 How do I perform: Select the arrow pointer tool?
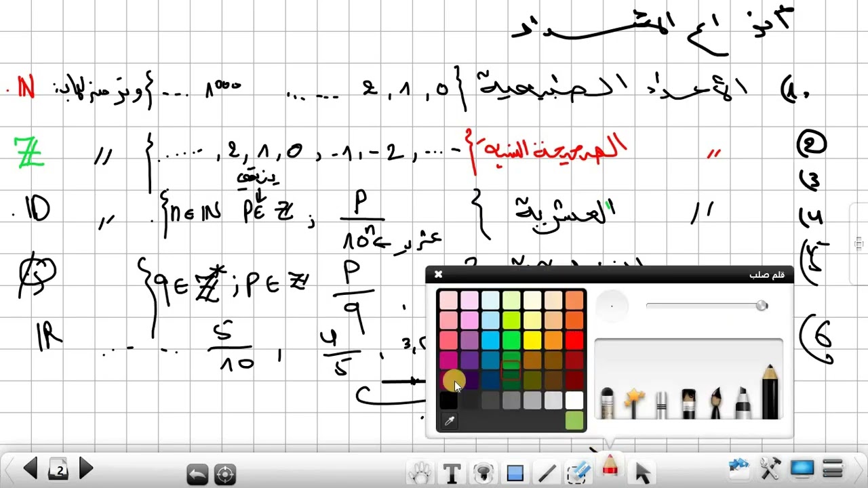click(x=642, y=472)
